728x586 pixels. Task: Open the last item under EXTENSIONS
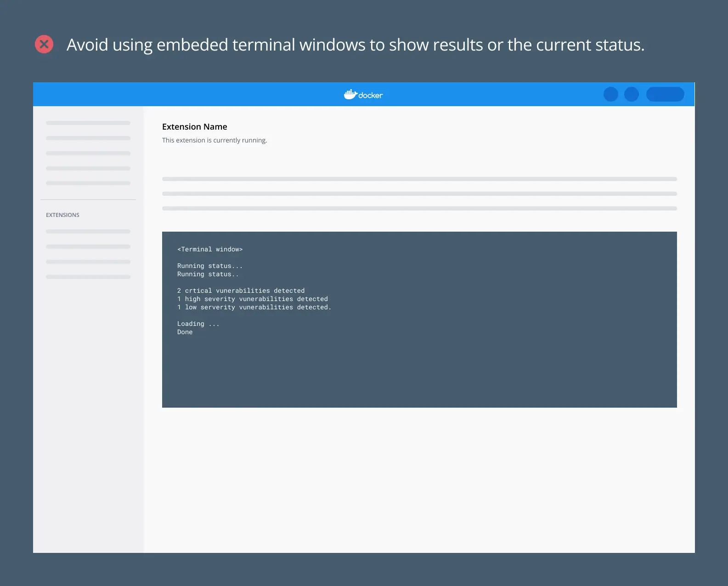pyautogui.click(x=88, y=277)
